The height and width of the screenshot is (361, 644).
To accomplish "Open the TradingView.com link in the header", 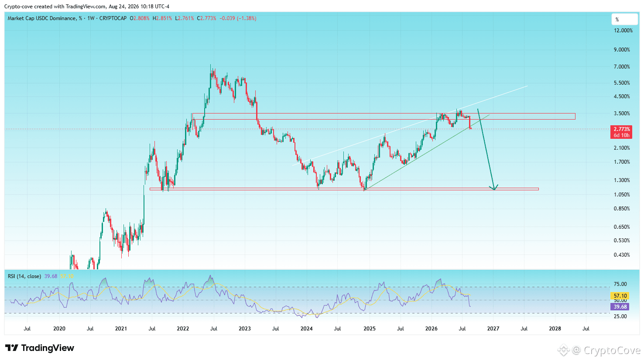I will point(86,7).
